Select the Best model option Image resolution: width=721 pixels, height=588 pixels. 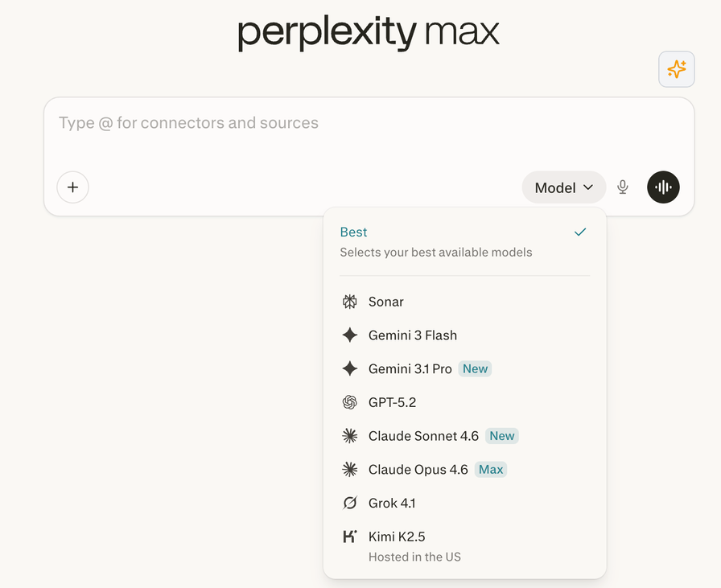point(354,232)
